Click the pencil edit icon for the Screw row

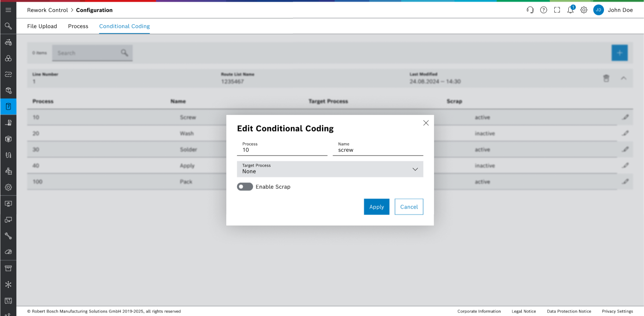coord(626,118)
